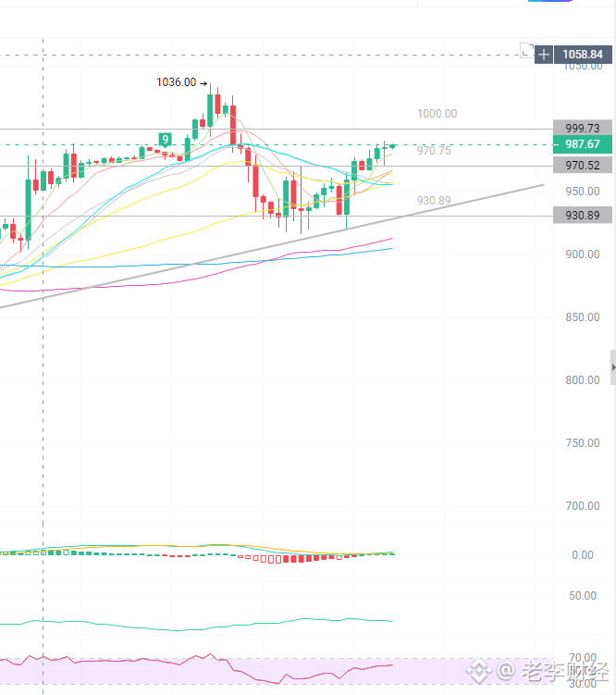Click the 1000.00 level text on chart
Viewport: 616px width, 695px height.
[x=437, y=114]
